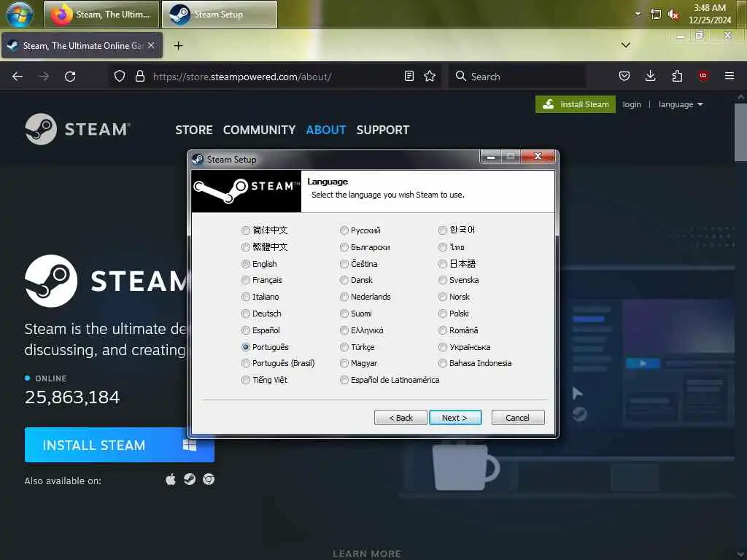Select the Français radio button
This screenshot has width=747, height=560.
(246, 280)
